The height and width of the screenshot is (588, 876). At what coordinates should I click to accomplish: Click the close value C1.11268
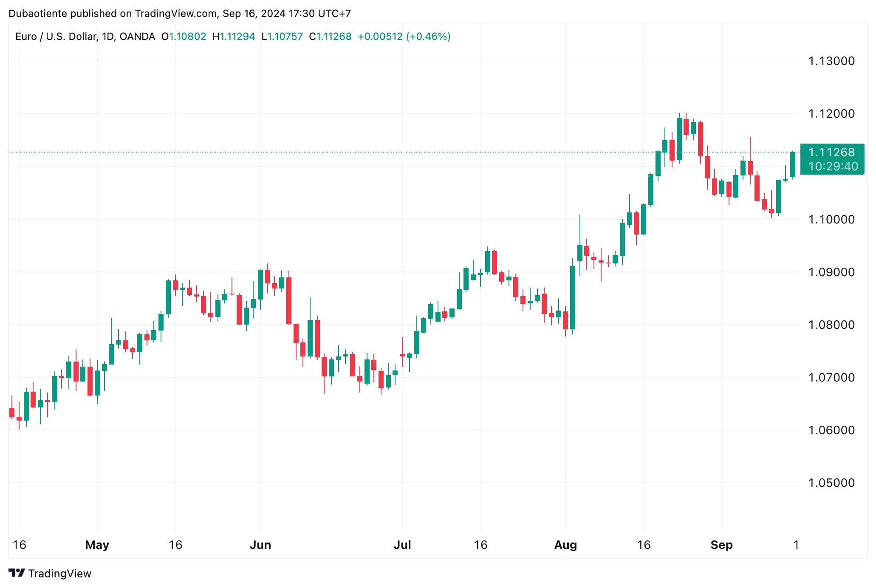click(x=330, y=37)
